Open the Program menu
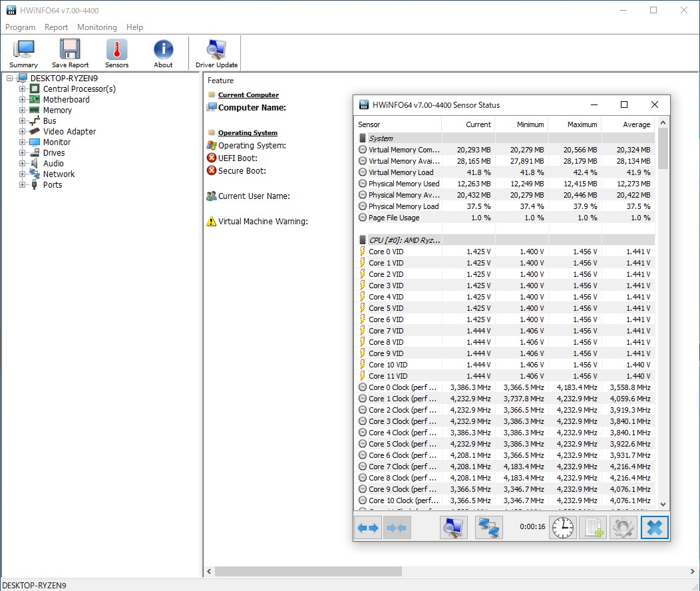The height and width of the screenshot is (591, 700). pyautogui.click(x=20, y=27)
